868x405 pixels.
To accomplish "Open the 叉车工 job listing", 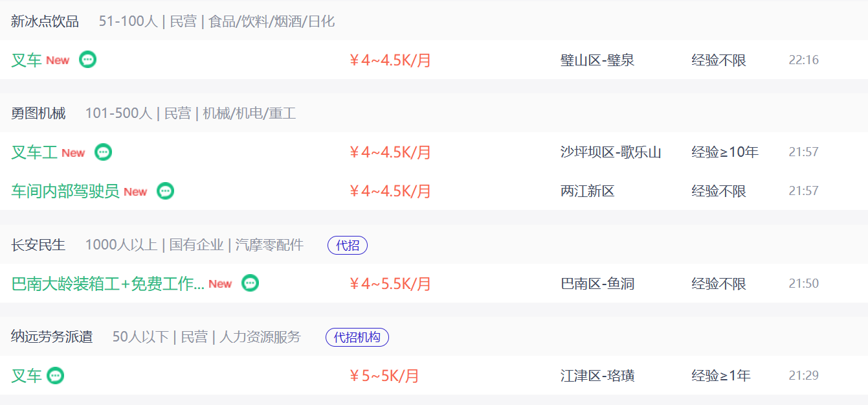I will click(x=34, y=152).
